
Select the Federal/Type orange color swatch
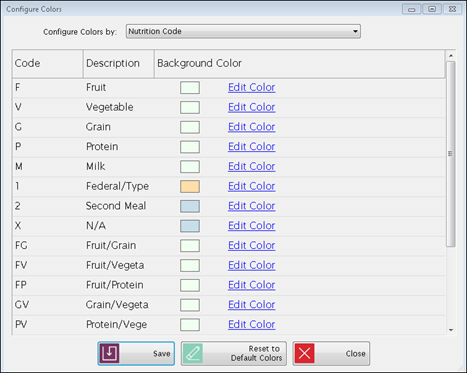(190, 186)
